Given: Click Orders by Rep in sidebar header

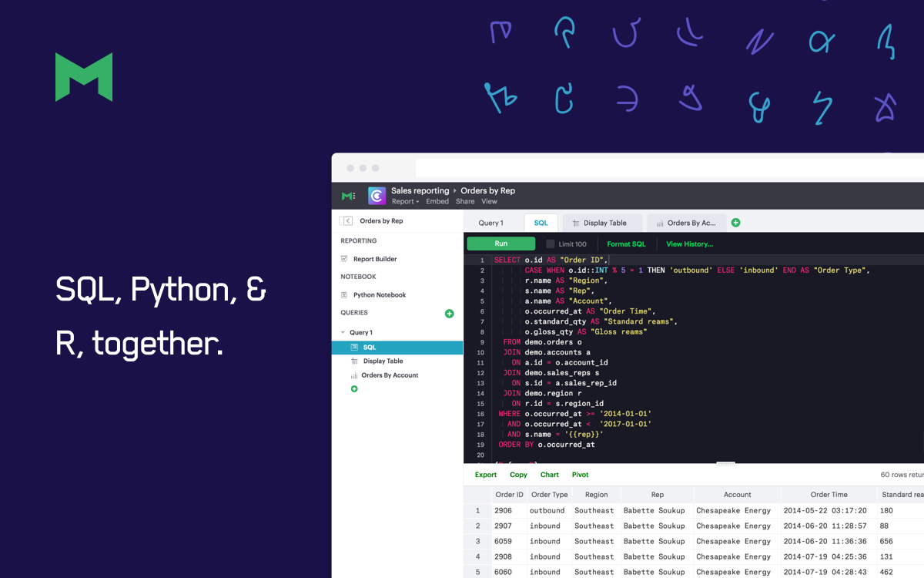Looking at the screenshot, I should (x=381, y=221).
